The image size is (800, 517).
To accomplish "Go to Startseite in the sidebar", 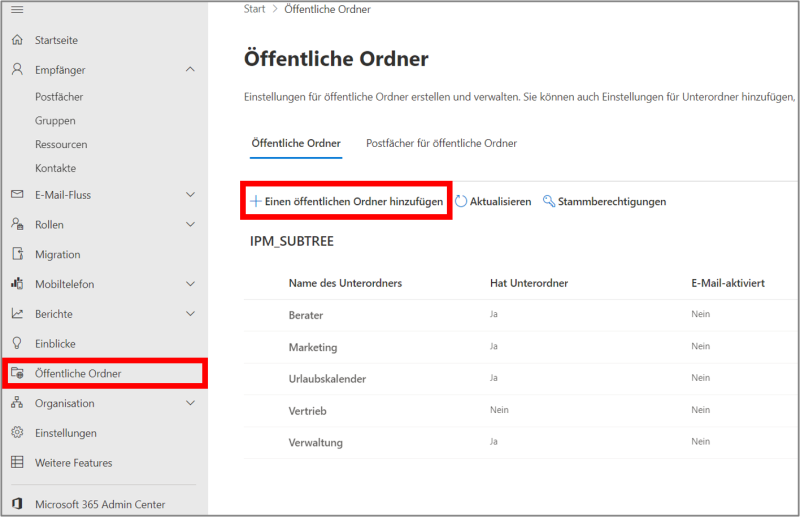I will point(57,40).
